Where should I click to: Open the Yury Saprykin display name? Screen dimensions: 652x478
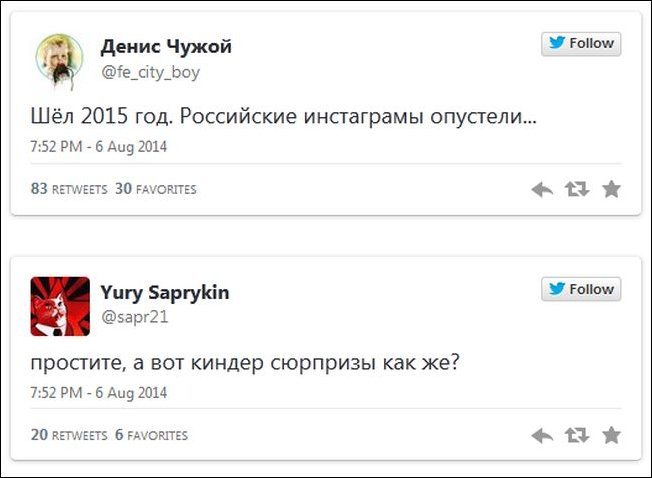click(165, 292)
